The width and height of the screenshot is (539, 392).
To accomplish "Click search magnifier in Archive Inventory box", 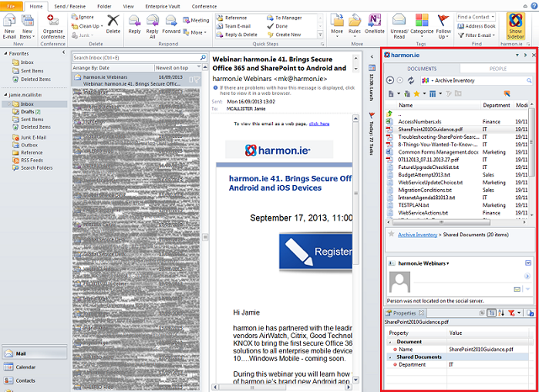I will tap(529, 81).
